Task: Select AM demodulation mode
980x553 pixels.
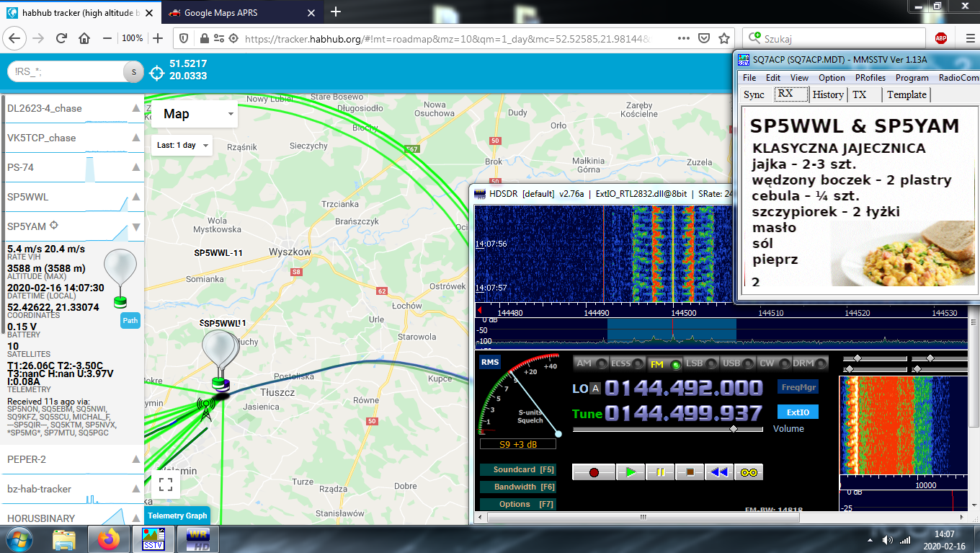Action: pos(591,364)
